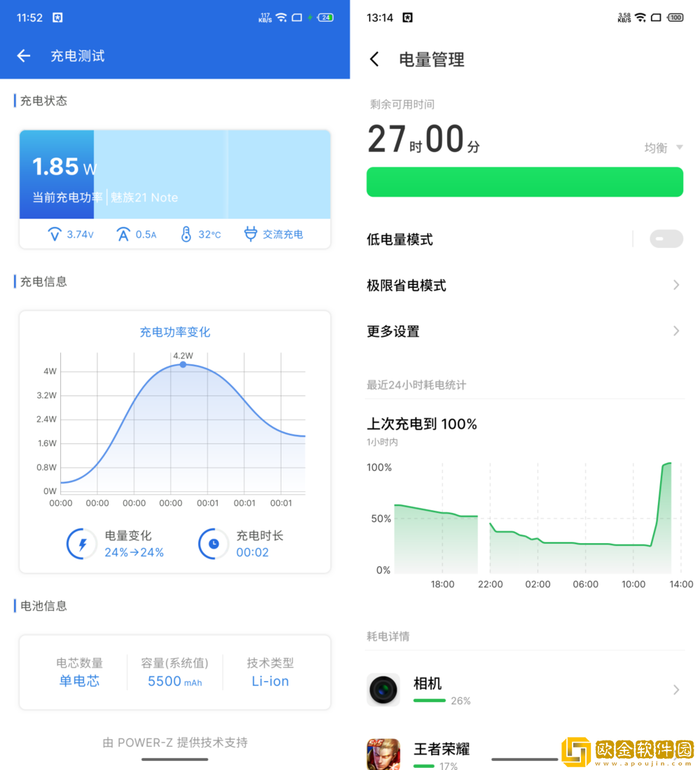
Task: Tap the plug icon beside 交流充电
Action: pos(251,234)
